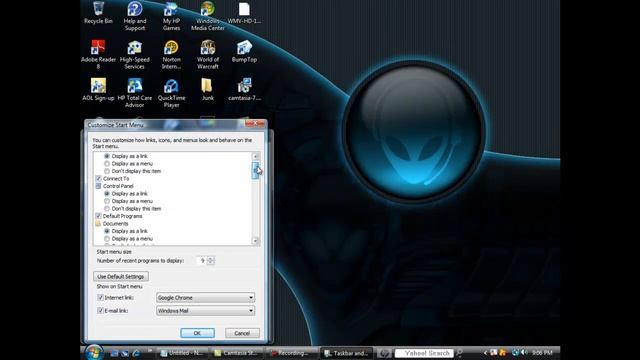Select the camtasia-7 desktop icon
This screenshot has width=640, height=360.
[x=244, y=89]
